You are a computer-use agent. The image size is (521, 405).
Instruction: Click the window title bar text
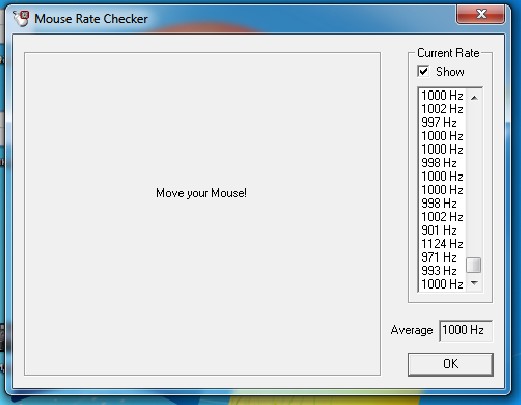(91, 19)
